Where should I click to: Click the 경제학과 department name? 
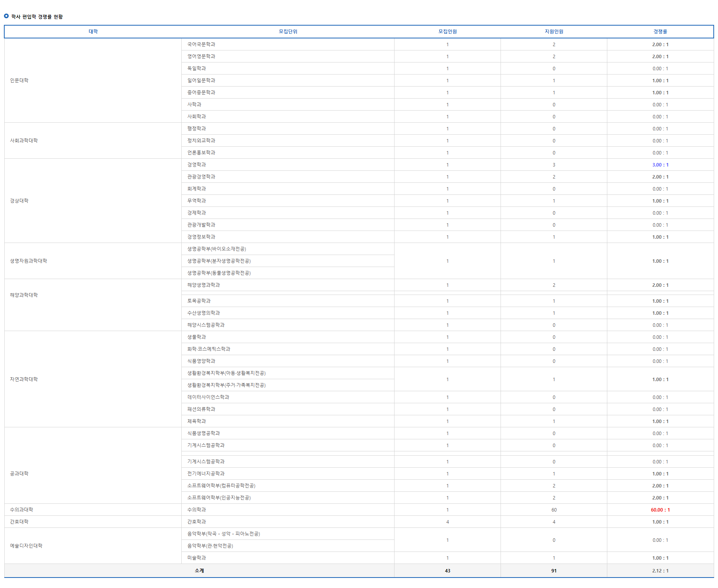pos(196,213)
